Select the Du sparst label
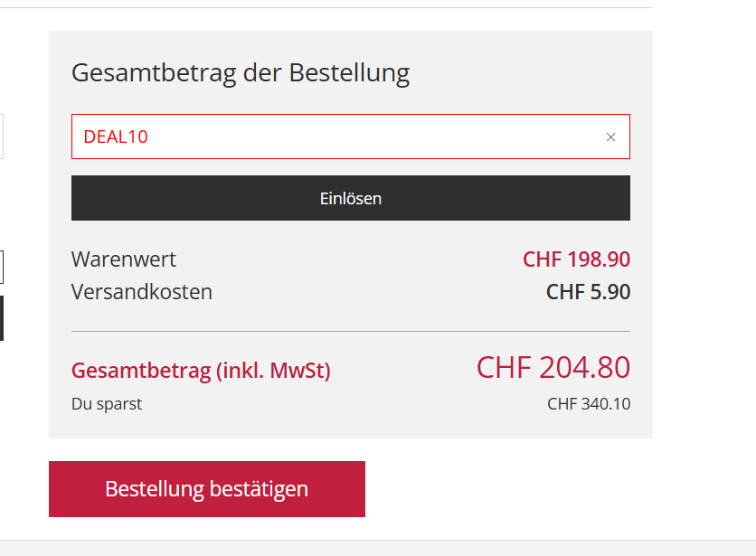This screenshot has height=556, width=756. coord(107,404)
